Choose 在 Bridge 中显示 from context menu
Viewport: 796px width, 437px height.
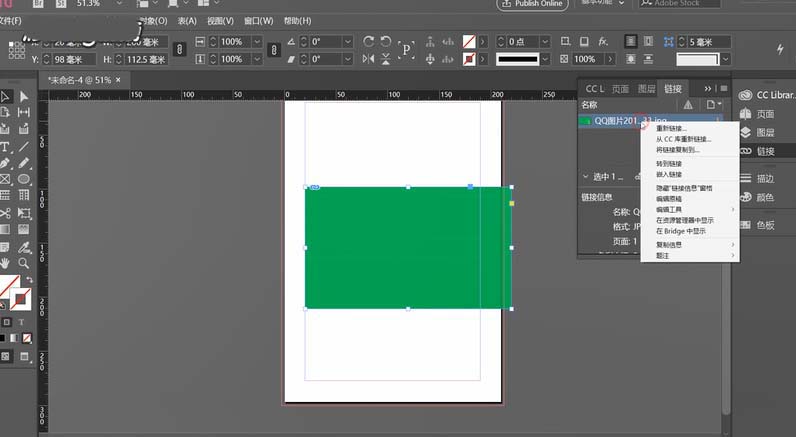pos(690,231)
